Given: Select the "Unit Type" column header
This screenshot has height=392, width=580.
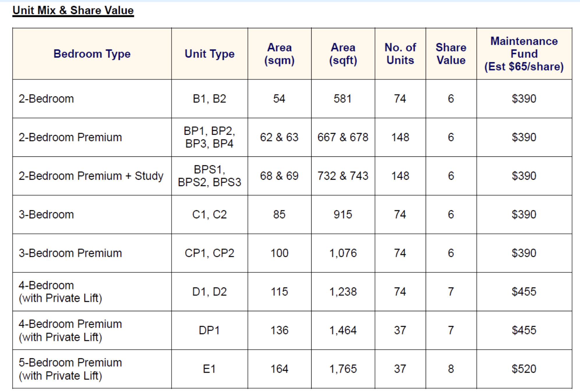Looking at the screenshot, I should click(x=209, y=54).
